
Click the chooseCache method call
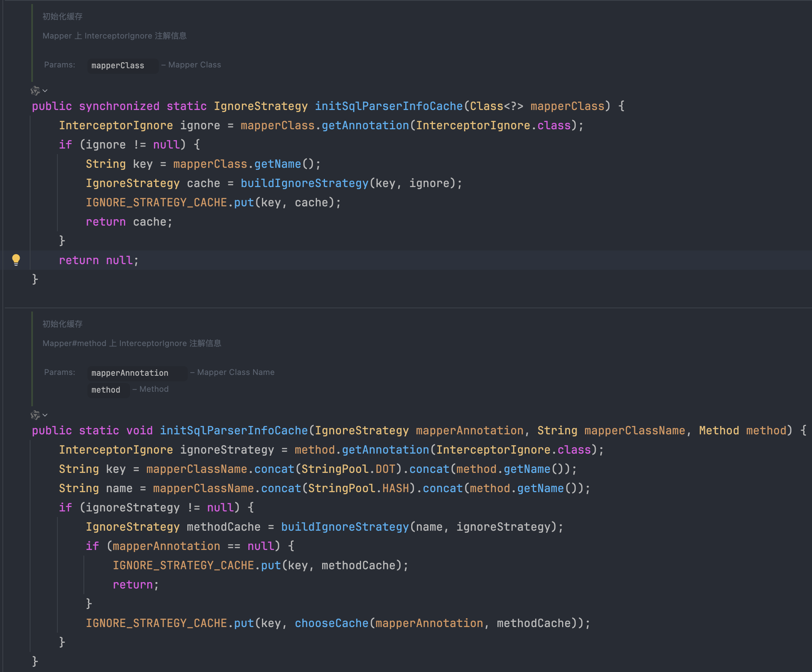click(331, 623)
